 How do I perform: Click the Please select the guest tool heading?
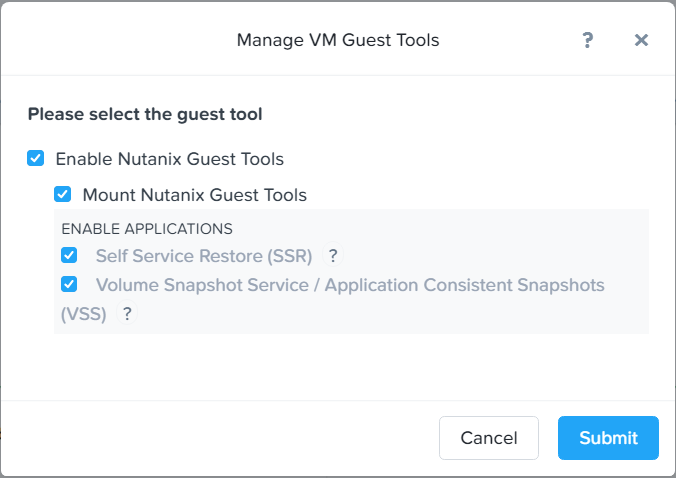click(145, 114)
